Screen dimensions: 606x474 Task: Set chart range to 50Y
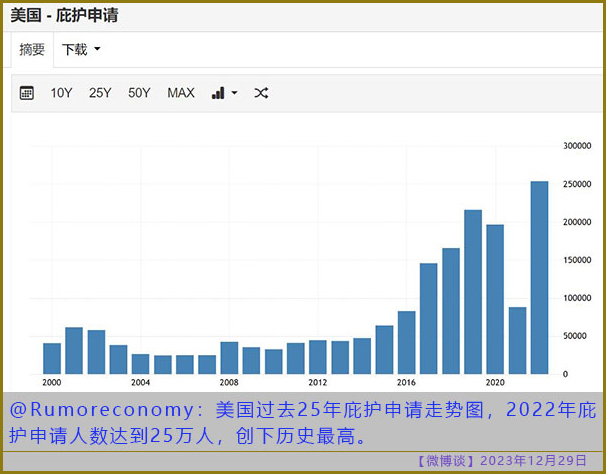click(139, 93)
